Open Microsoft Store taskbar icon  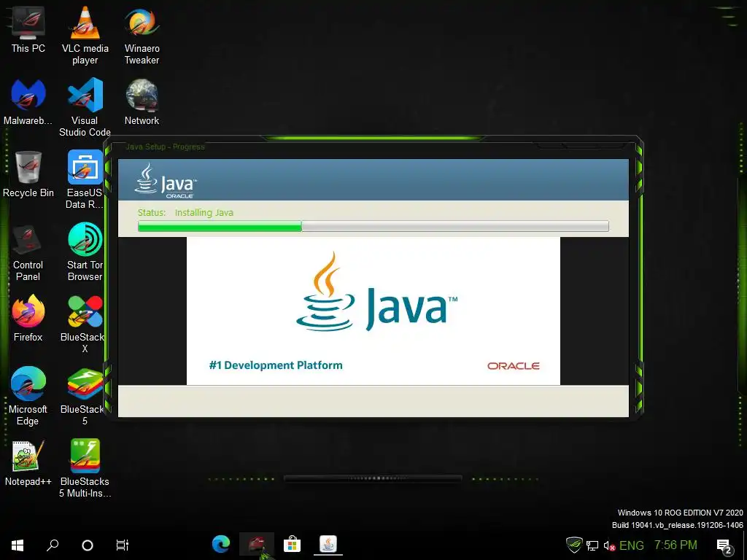292,544
